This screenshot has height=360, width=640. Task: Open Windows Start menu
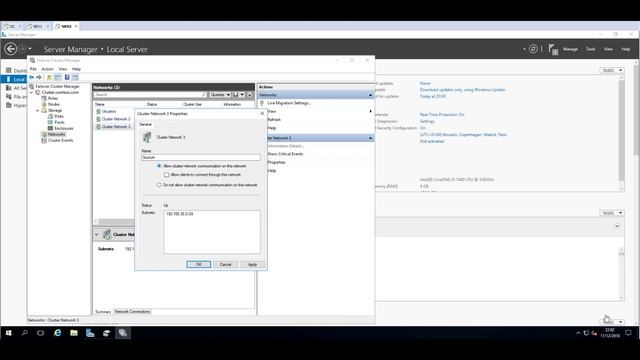9,333
